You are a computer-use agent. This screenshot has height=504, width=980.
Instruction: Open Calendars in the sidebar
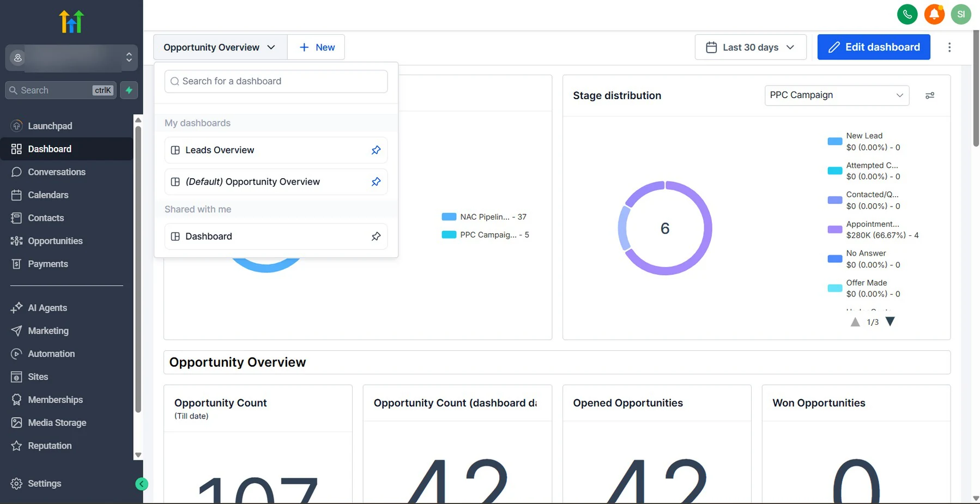66,195
